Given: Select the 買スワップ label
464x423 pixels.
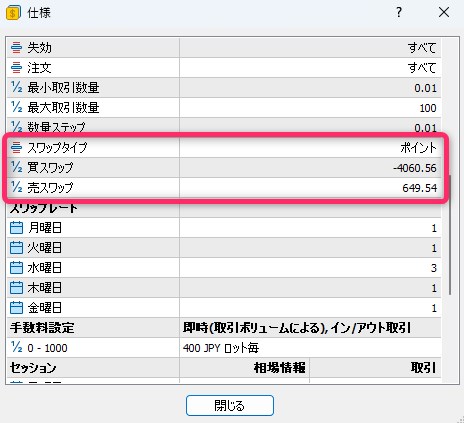Looking at the screenshot, I should pyautogui.click(x=50, y=167).
